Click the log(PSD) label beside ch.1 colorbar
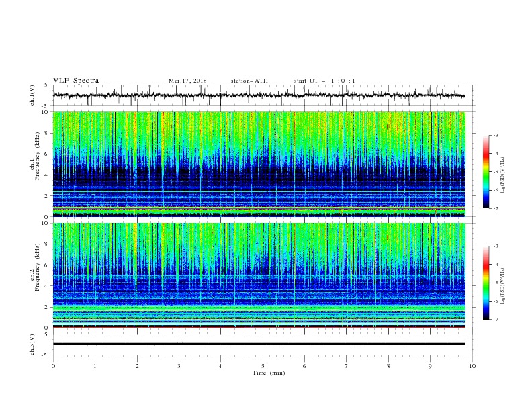 [503, 175]
